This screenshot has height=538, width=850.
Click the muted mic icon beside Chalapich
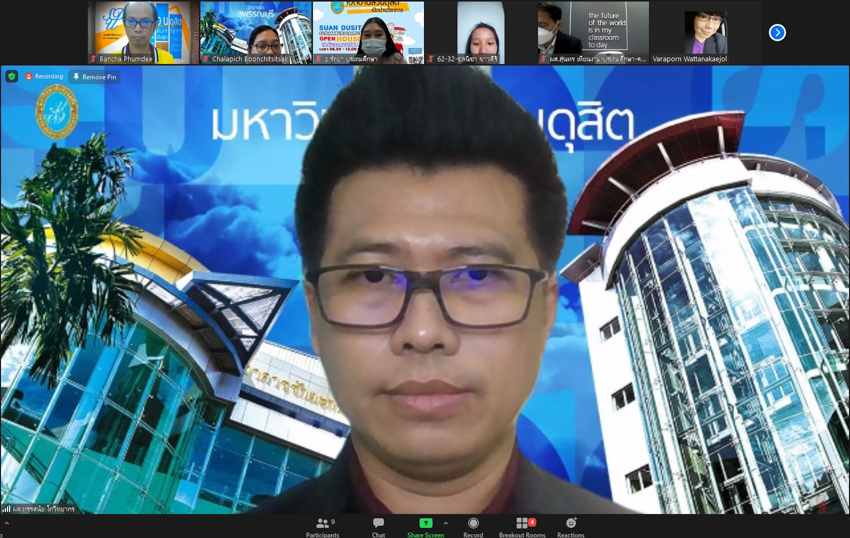point(206,59)
